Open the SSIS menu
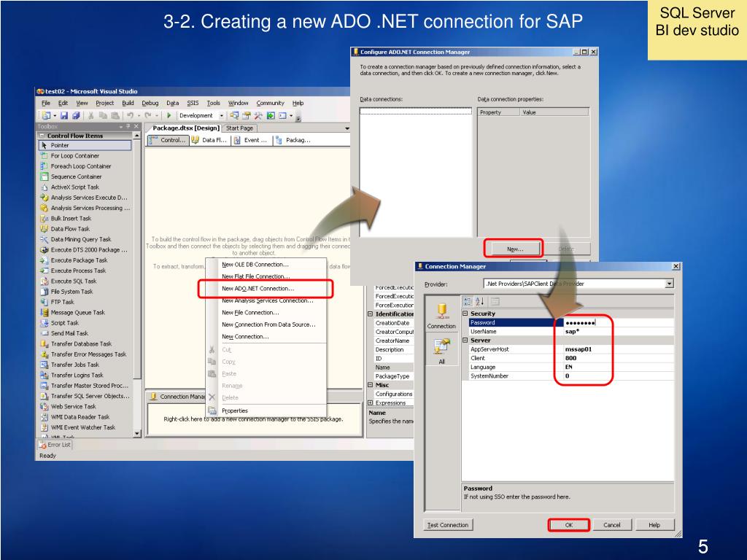 coord(193,103)
